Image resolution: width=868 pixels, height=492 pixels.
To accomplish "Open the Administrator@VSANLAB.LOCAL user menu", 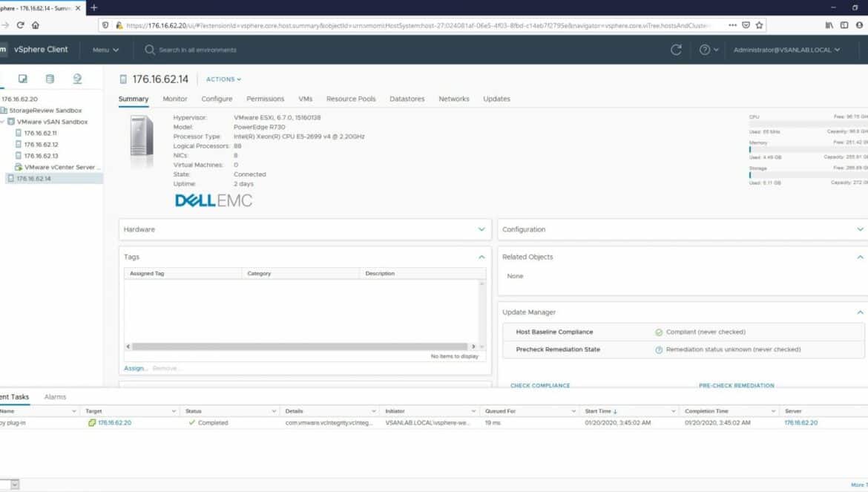I will click(786, 50).
